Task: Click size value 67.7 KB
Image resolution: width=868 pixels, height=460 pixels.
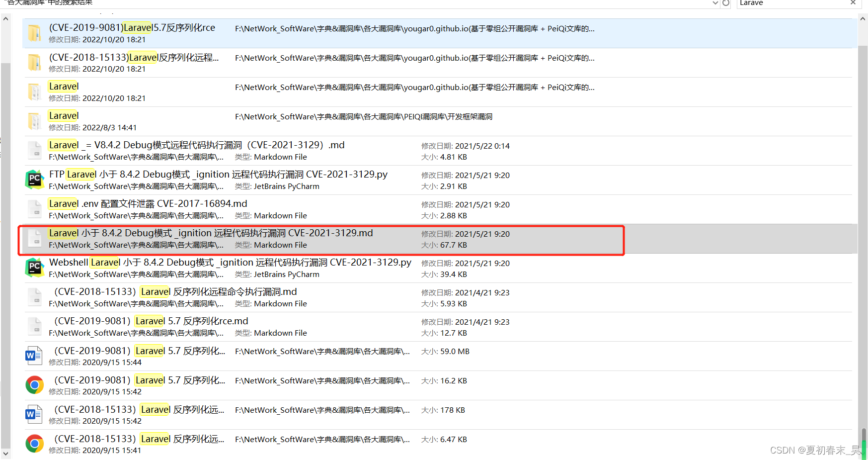Action: pyautogui.click(x=454, y=245)
